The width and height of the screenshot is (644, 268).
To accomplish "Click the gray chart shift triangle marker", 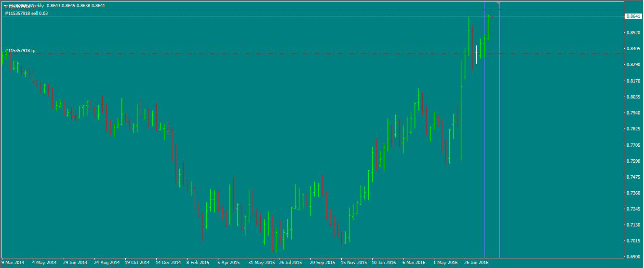I will tap(499, 3).
